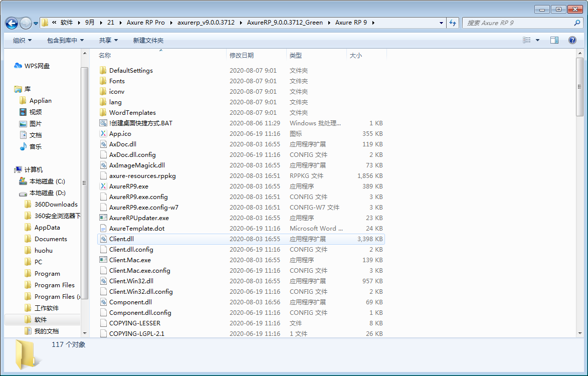Click the change view icon

pos(527,40)
